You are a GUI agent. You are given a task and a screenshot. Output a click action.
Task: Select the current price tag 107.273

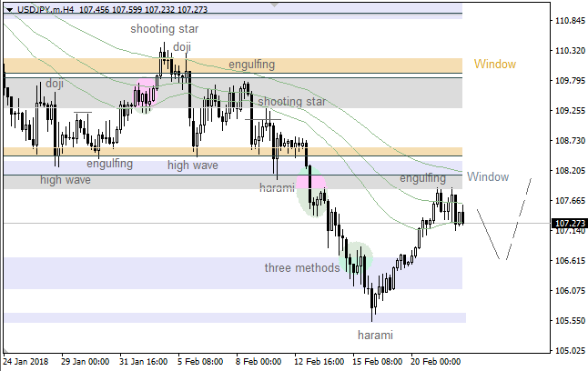(x=569, y=223)
